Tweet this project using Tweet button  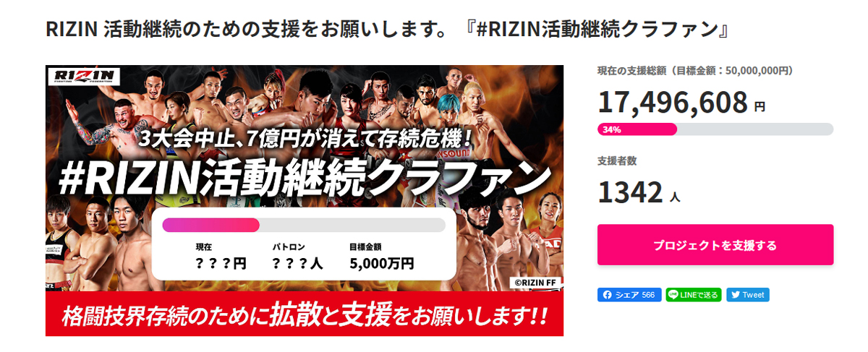click(748, 295)
